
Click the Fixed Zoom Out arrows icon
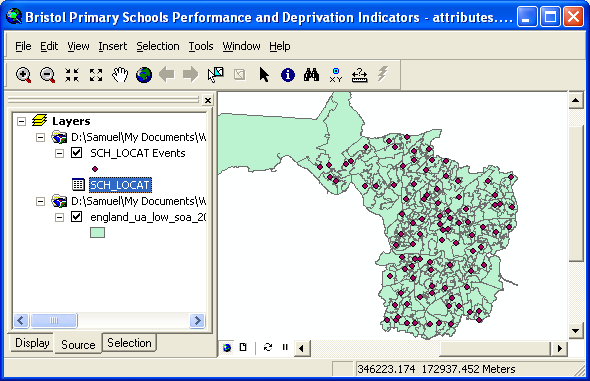96,75
